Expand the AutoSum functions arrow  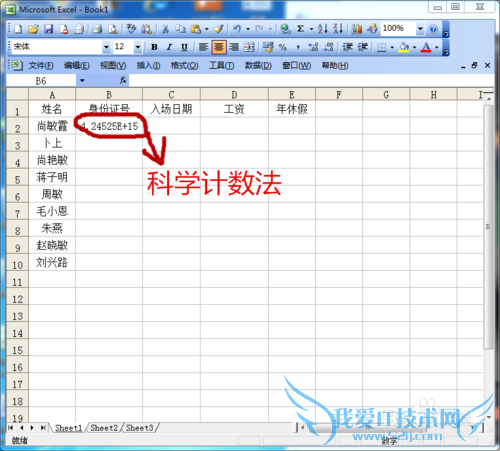[311, 29]
